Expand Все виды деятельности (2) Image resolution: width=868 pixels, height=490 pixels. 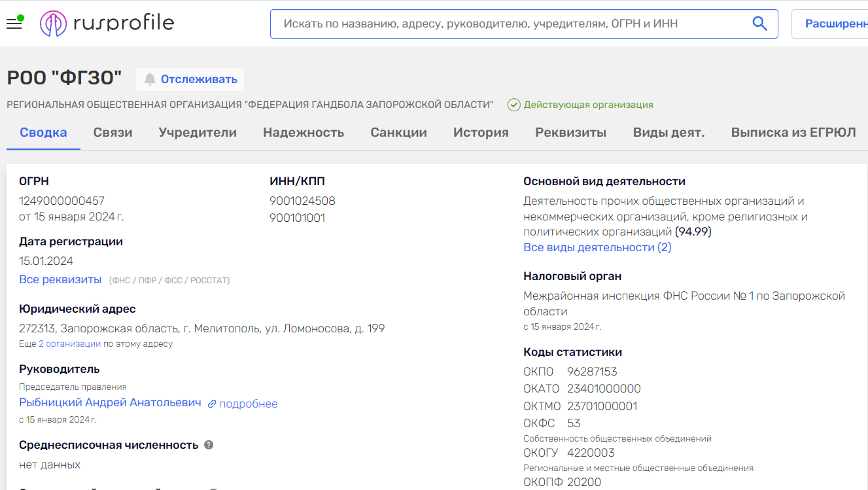coord(597,247)
